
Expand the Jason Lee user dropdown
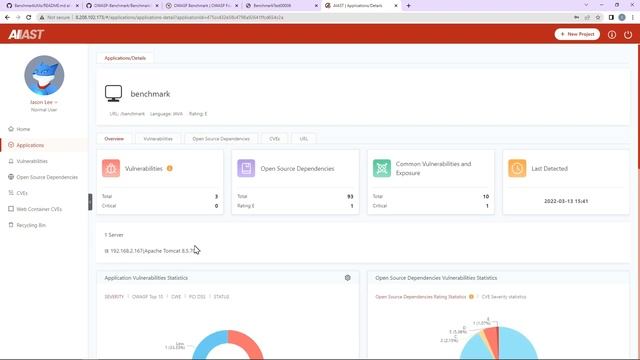pos(44,102)
